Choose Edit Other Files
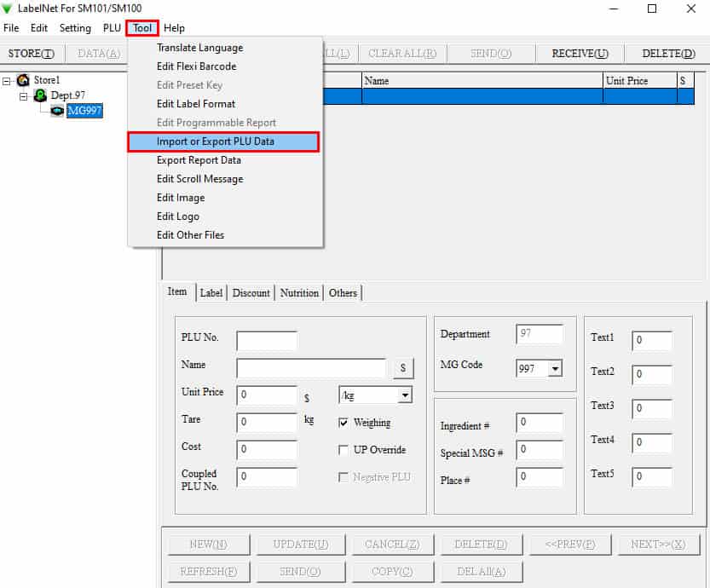Screen dimensions: 710x588 [x=226, y=235]
